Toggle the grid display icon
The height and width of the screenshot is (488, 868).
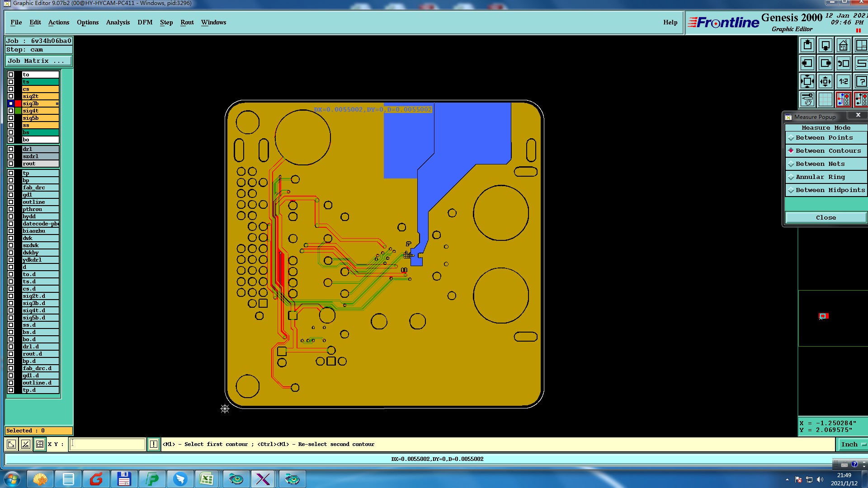[826, 99]
